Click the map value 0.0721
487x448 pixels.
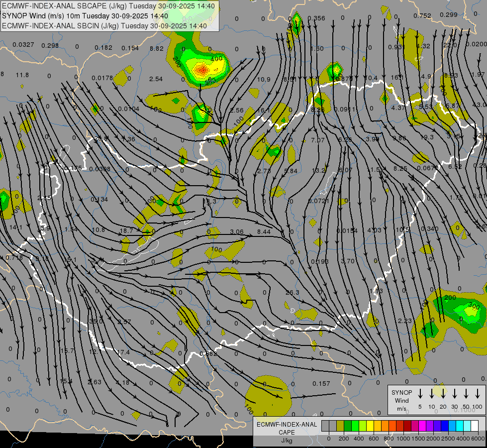[x=319, y=201]
